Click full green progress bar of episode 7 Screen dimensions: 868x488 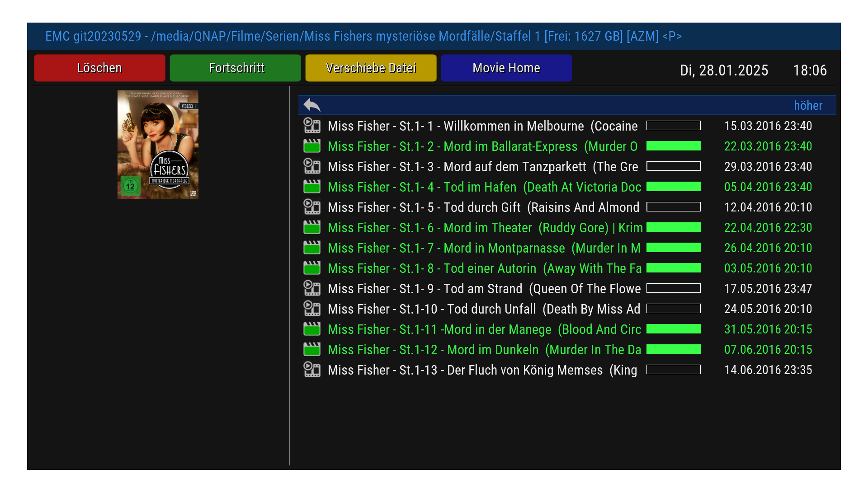click(673, 248)
